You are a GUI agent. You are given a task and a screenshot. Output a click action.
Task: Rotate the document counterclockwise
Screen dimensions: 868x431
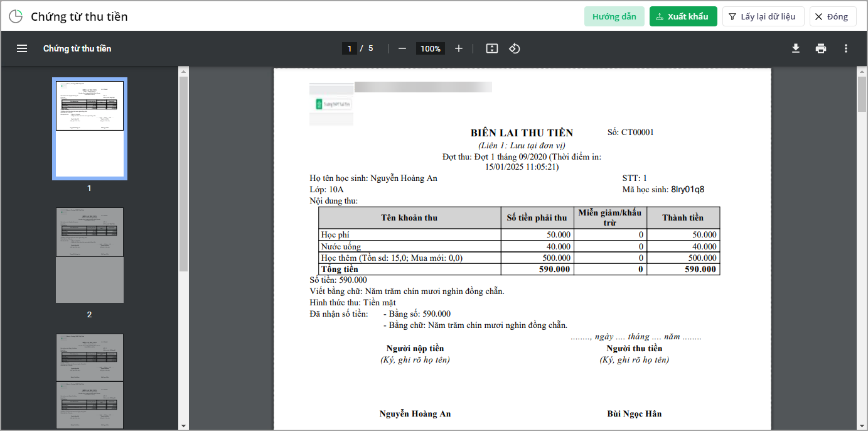pos(515,48)
